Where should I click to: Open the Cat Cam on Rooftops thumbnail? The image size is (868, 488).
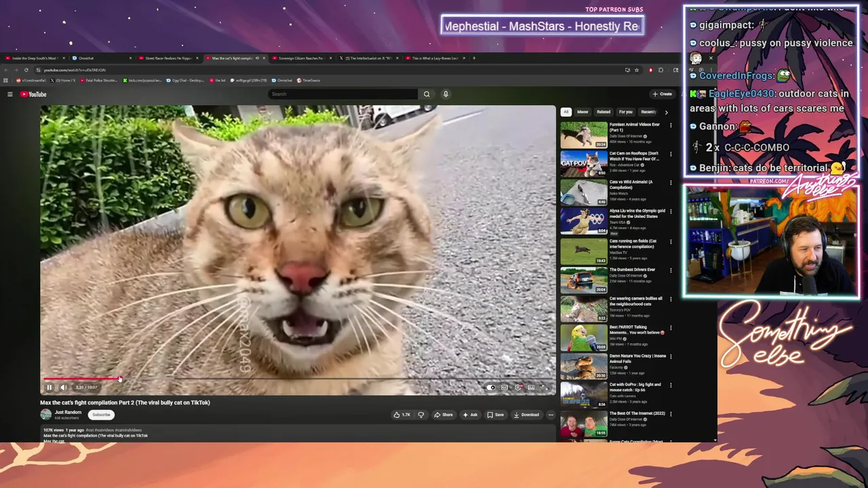click(584, 163)
